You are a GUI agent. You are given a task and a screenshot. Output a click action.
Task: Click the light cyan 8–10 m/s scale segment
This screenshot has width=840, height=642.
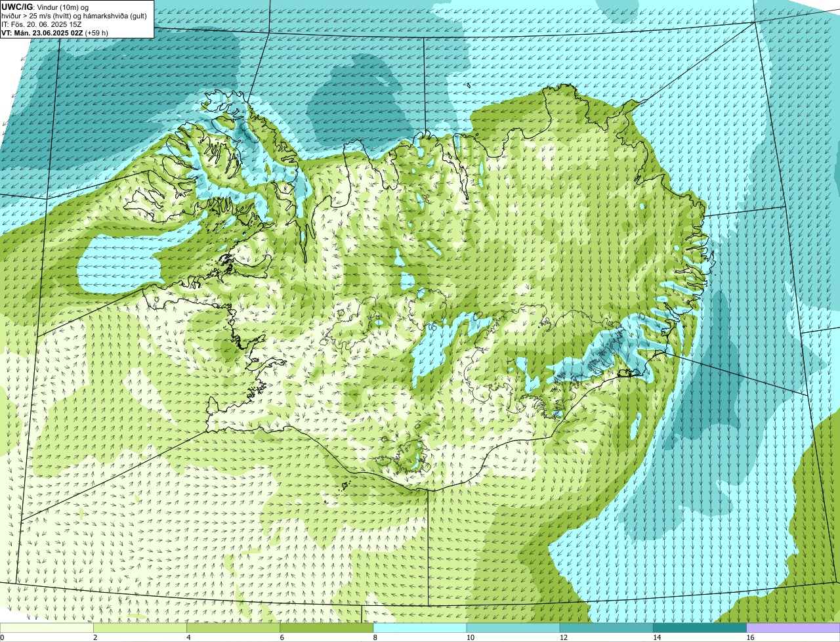click(x=420, y=628)
